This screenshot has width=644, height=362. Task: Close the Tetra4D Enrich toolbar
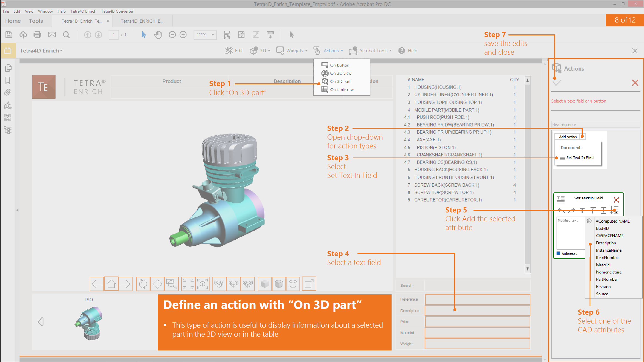click(635, 51)
